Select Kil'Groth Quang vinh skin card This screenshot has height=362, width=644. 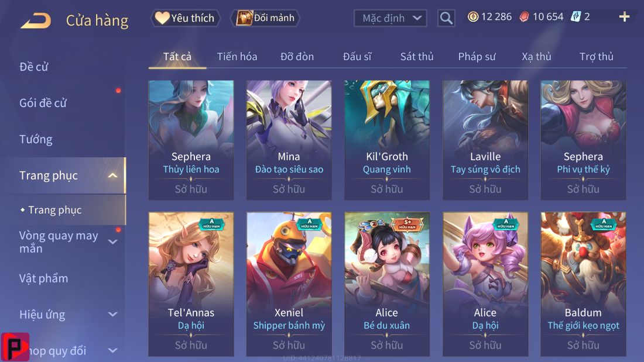pos(387,140)
